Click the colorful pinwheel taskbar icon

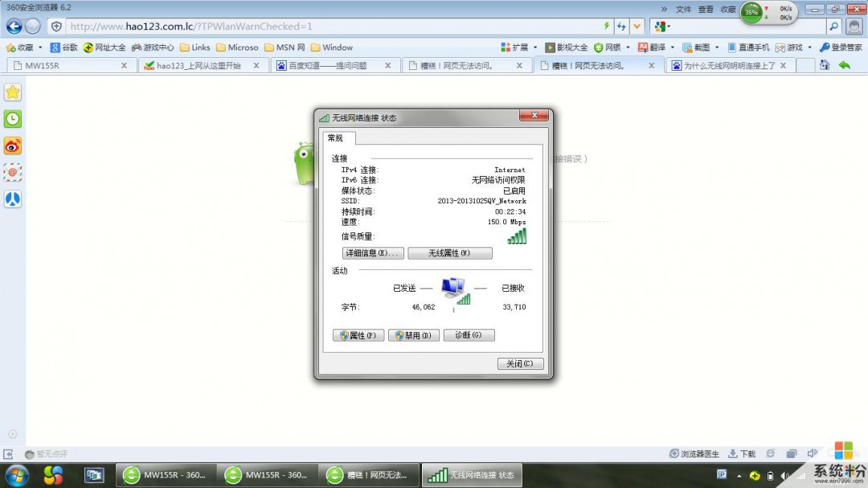(54, 475)
